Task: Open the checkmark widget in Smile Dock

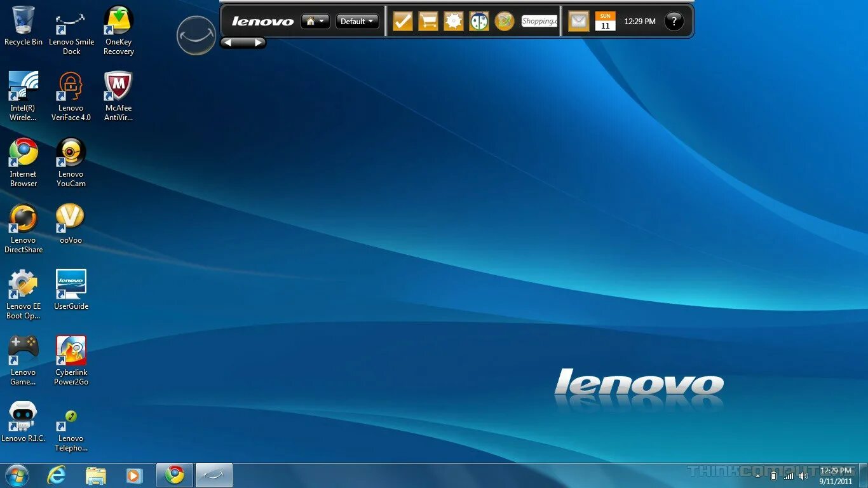Action: (x=403, y=21)
